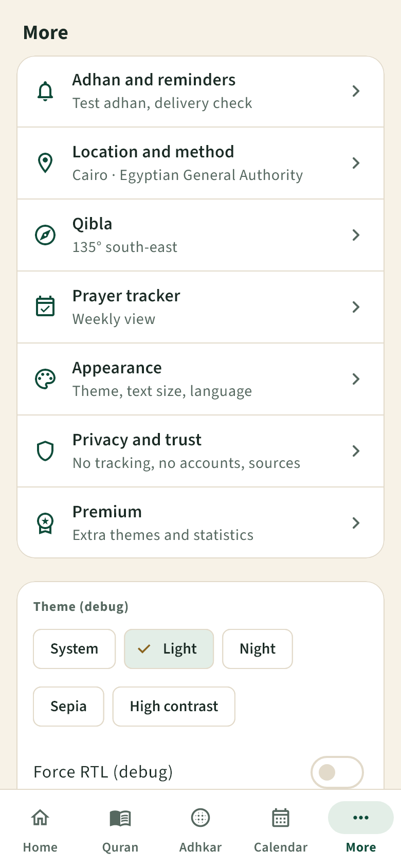The image size is (401, 868).
Task: Tap the Qibla compass icon
Action: 45,235
